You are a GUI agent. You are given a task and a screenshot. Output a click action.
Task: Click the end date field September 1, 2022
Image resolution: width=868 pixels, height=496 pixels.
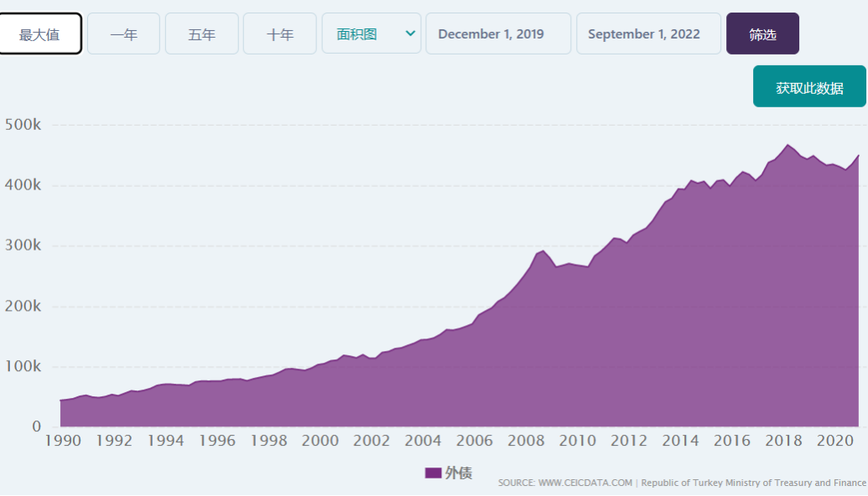pos(649,34)
